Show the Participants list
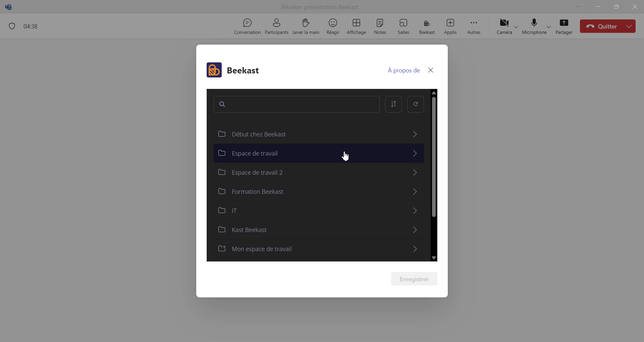 [276, 26]
